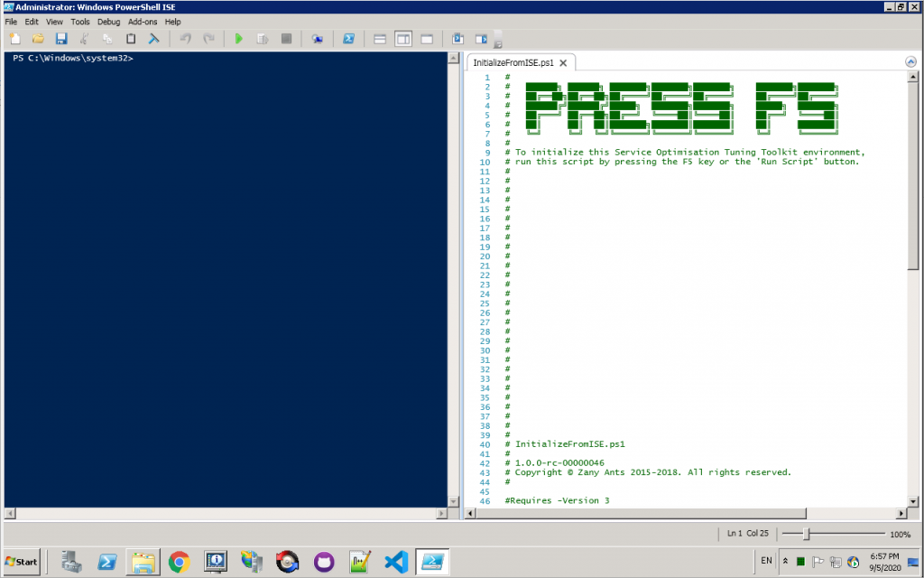Click the '#Requires -Version 3' line
Image resolution: width=924 pixels, height=578 pixels.
(x=557, y=500)
